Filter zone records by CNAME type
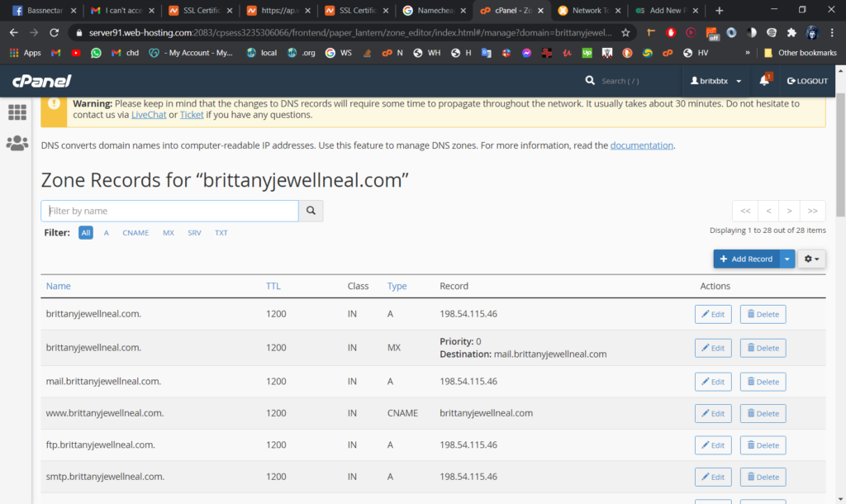This screenshot has height=504, width=846. tap(135, 233)
